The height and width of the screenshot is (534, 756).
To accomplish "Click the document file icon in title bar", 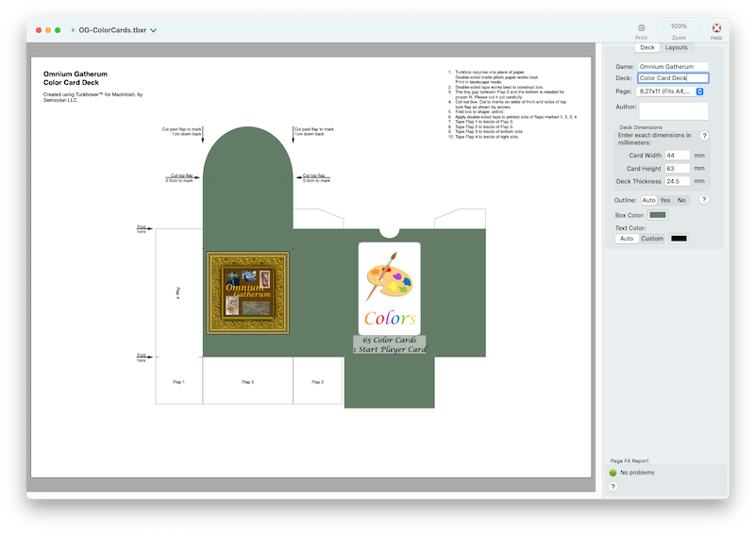I will [73, 30].
